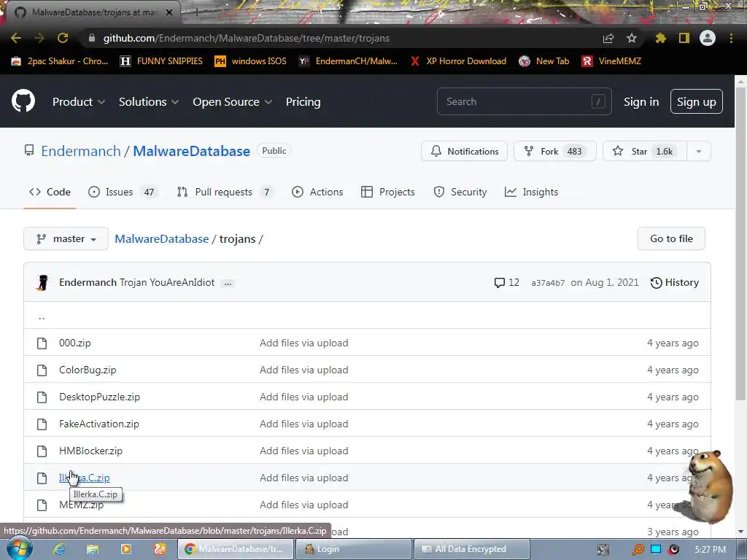Open the Security tab
Viewport: 747px width, 560px height.
[x=460, y=192]
